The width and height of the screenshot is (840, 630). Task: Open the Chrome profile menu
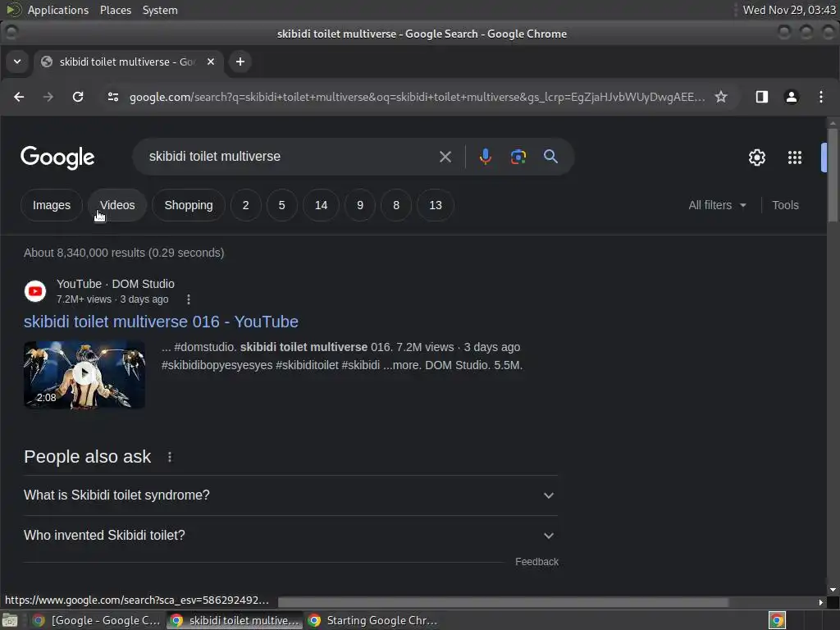(792, 97)
